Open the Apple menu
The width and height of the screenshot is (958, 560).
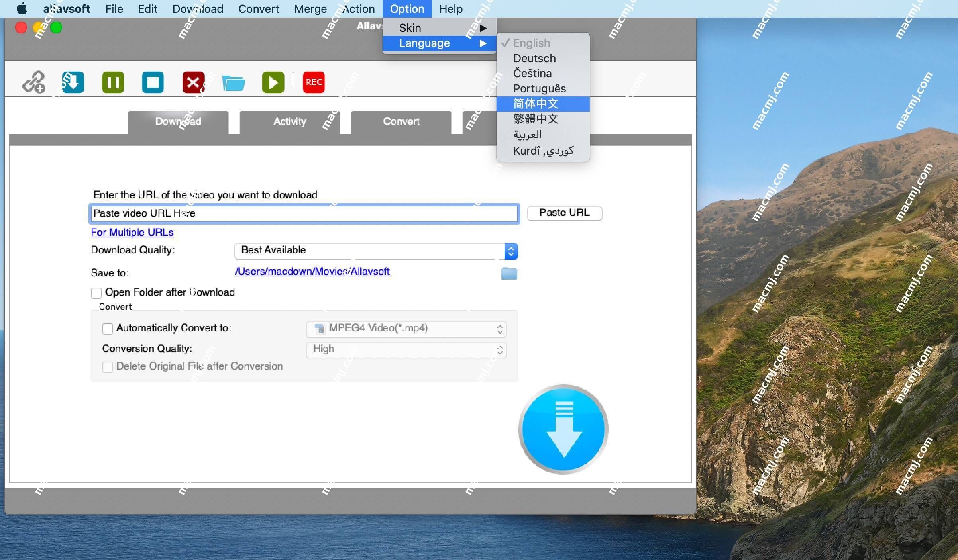pyautogui.click(x=22, y=8)
